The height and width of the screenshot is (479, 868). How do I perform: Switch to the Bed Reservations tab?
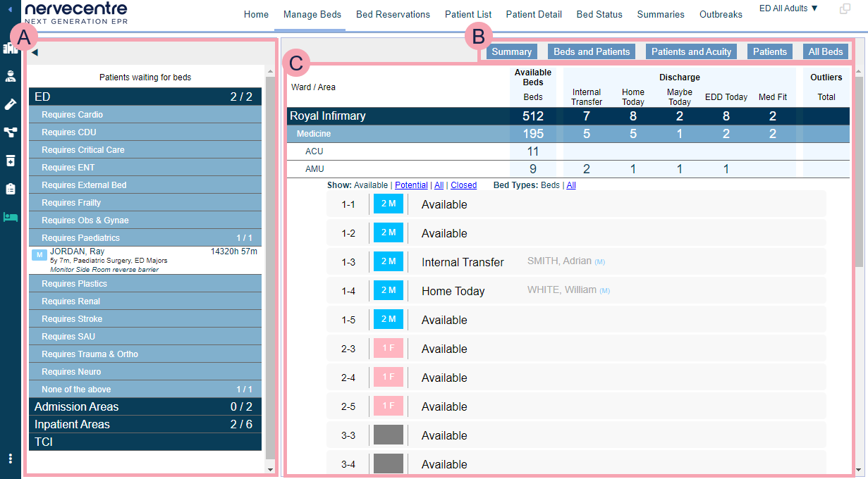coord(393,14)
